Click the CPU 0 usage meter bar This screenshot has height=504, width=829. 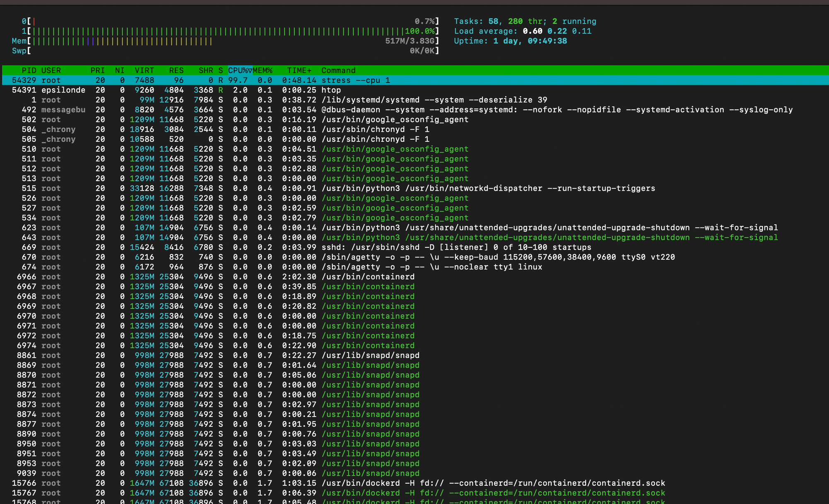click(x=230, y=21)
